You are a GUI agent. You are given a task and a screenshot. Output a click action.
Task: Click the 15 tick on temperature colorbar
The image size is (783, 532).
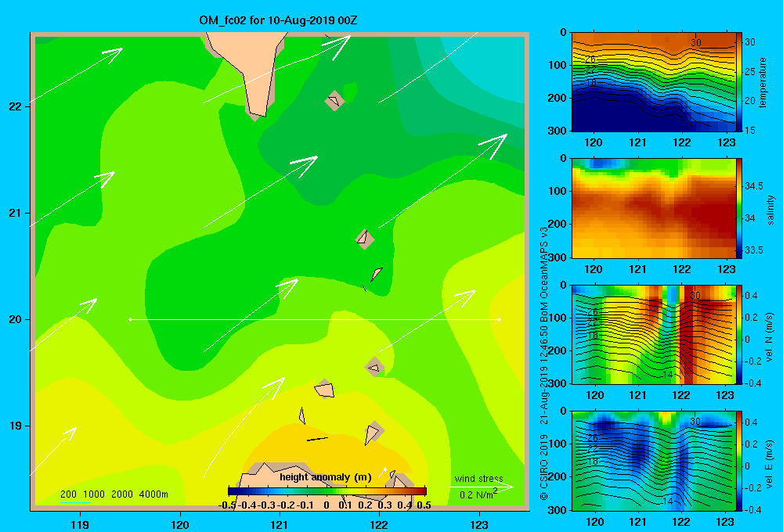[750, 131]
